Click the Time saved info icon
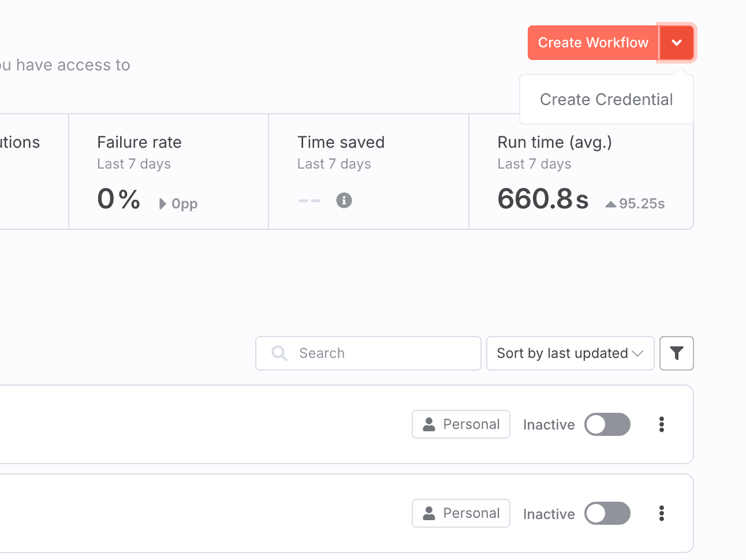 click(344, 200)
